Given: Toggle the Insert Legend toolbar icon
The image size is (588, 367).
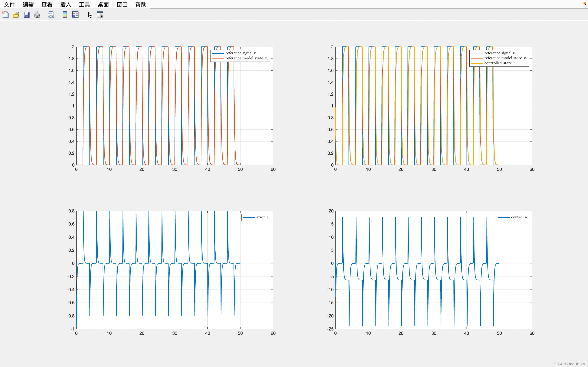Looking at the screenshot, I should point(75,15).
